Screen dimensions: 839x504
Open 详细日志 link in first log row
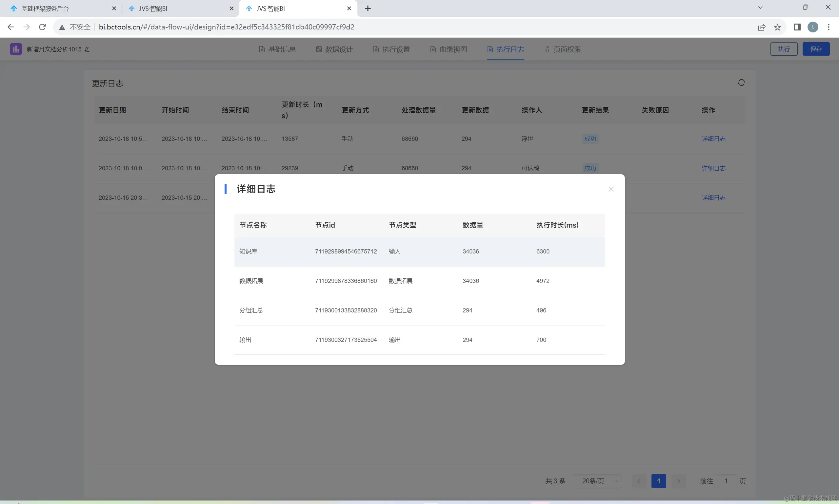713,139
